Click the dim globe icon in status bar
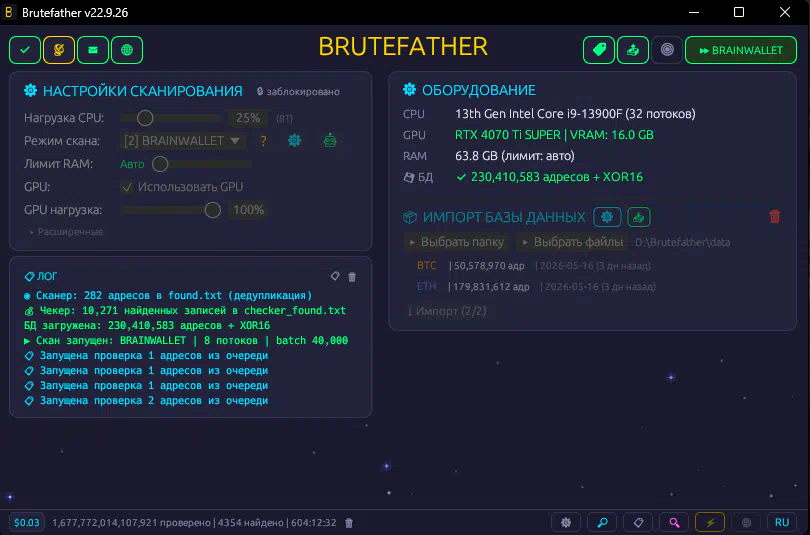The width and height of the screenshot is (810, 535). (746, 523)
